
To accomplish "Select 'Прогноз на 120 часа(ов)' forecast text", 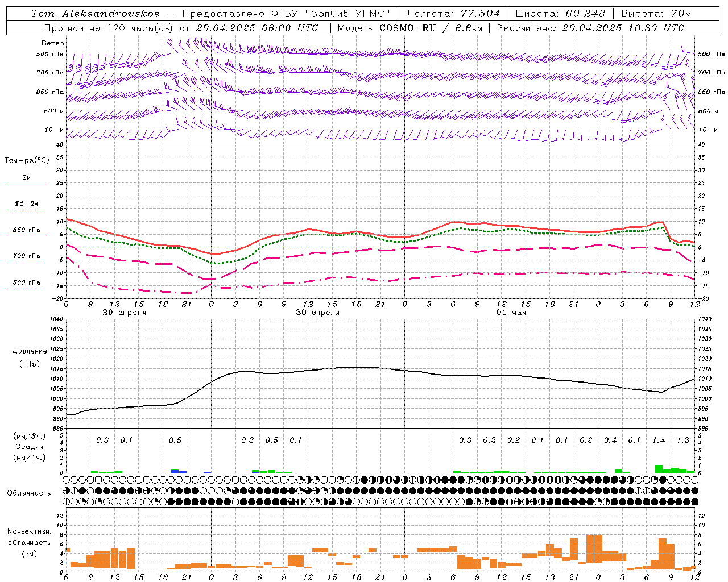I will point(109,28).
